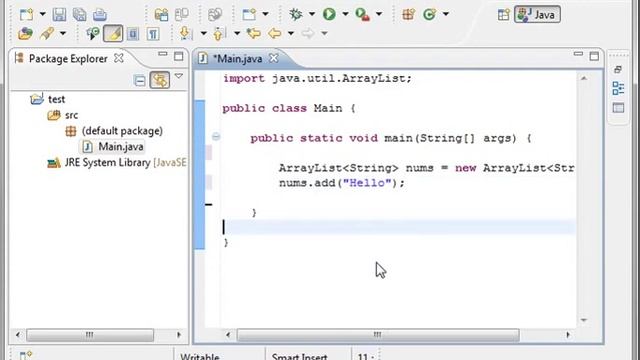Open the Next Annotation dropdown arrow
640x360 pixels.
tap(203, 33)
